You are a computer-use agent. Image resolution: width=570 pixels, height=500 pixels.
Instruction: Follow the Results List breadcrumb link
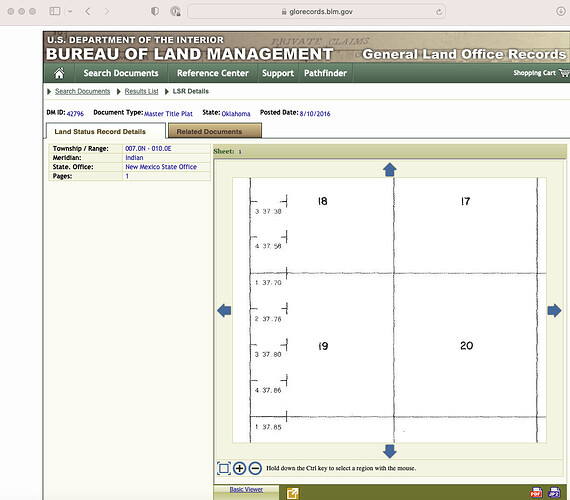tap(141, 91)
